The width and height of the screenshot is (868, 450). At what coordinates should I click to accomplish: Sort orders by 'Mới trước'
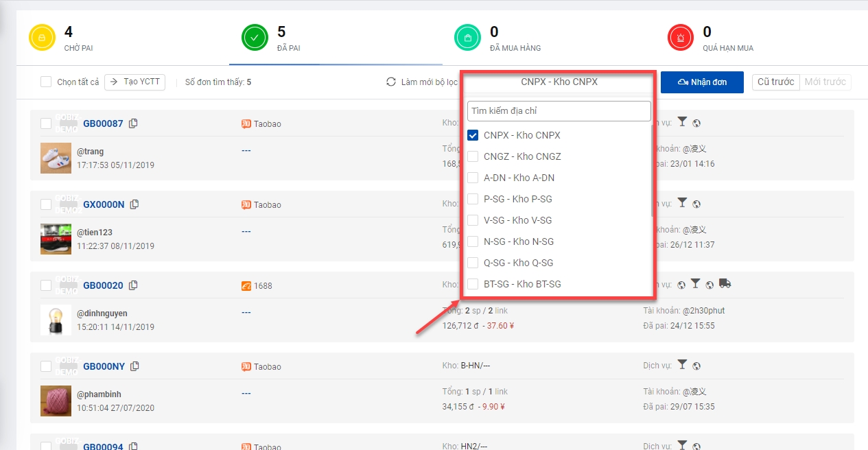click(825, 82)
